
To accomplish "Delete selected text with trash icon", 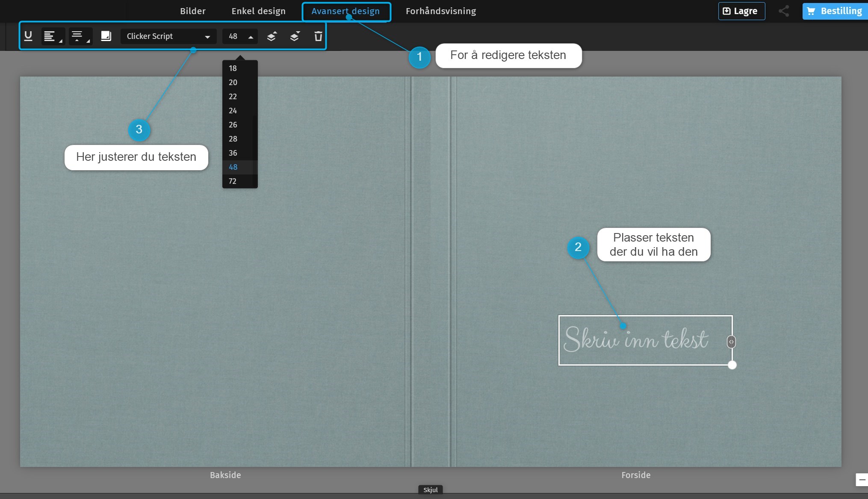I will point(318,36).
